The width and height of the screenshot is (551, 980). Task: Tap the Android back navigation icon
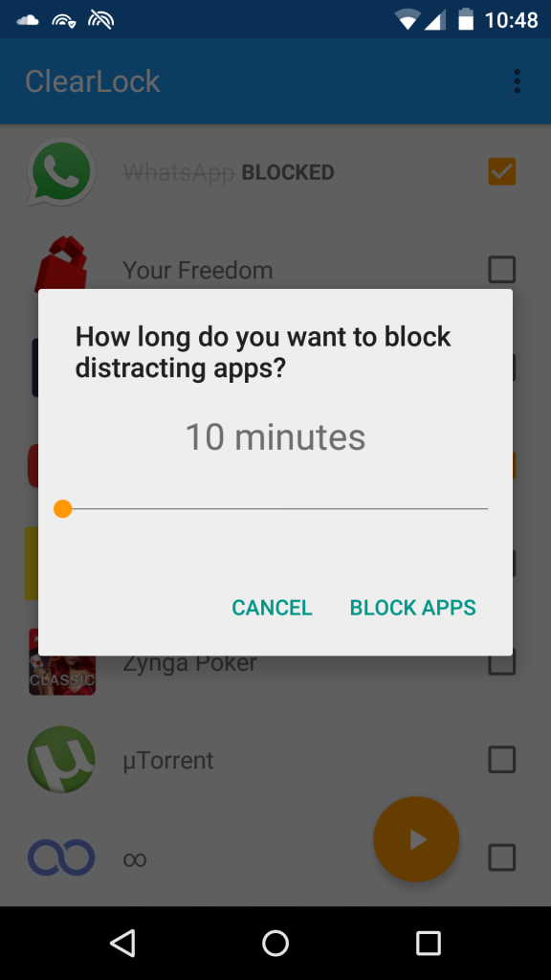tap(122, 943)
